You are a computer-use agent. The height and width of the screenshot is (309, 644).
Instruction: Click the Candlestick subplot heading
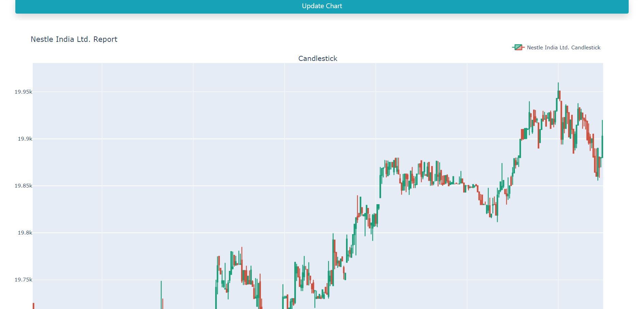(317, 59)
